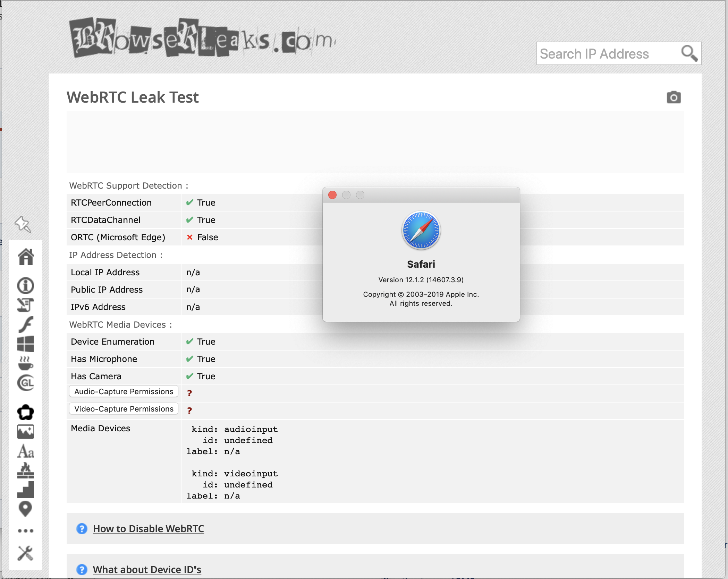Click the magnifier search icon
The image size is (728, 579).
(689, 53)
